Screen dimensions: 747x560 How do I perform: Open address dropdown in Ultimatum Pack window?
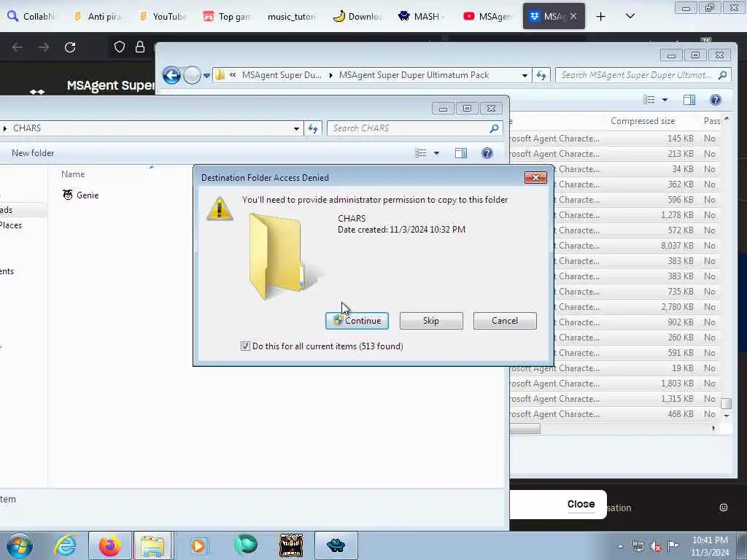(x=525, y=75)
